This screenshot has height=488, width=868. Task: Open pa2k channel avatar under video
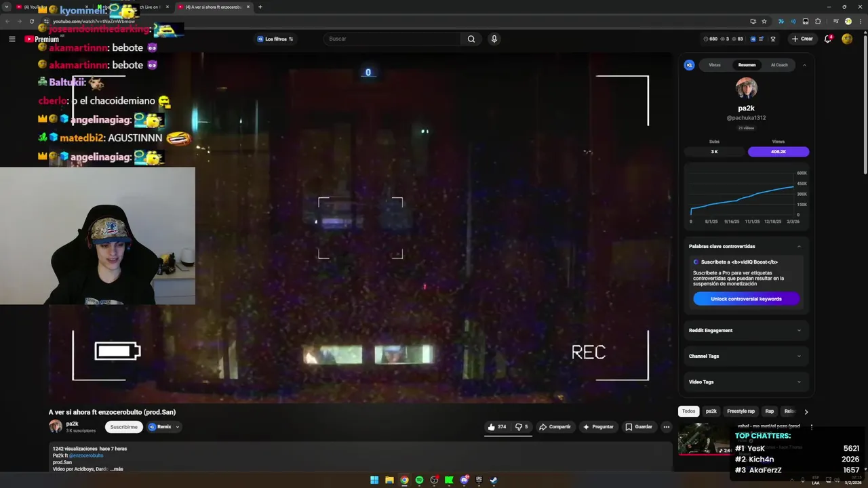[56, 426]
